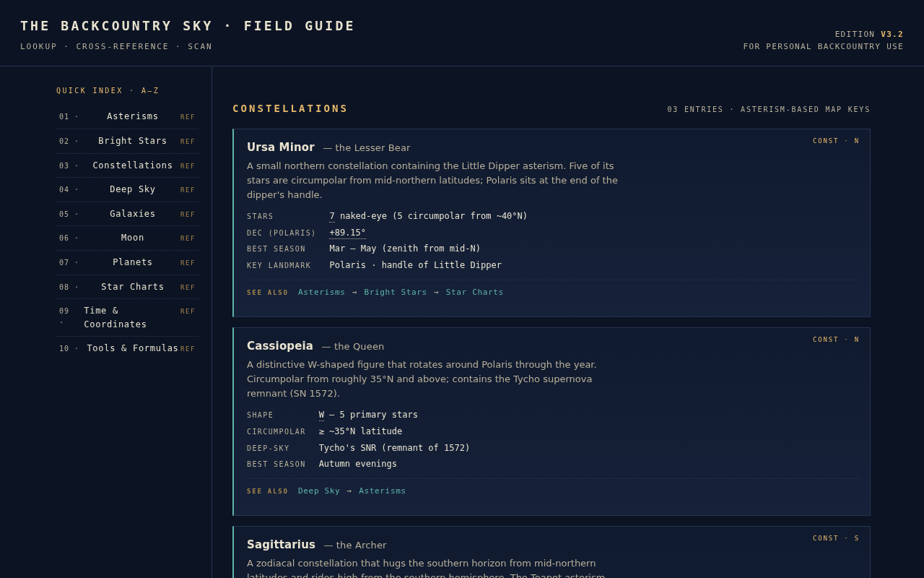Click '— the Queen' subtitle
The image size is (924, 578).
pyautogui.click(x=353, y=347)
